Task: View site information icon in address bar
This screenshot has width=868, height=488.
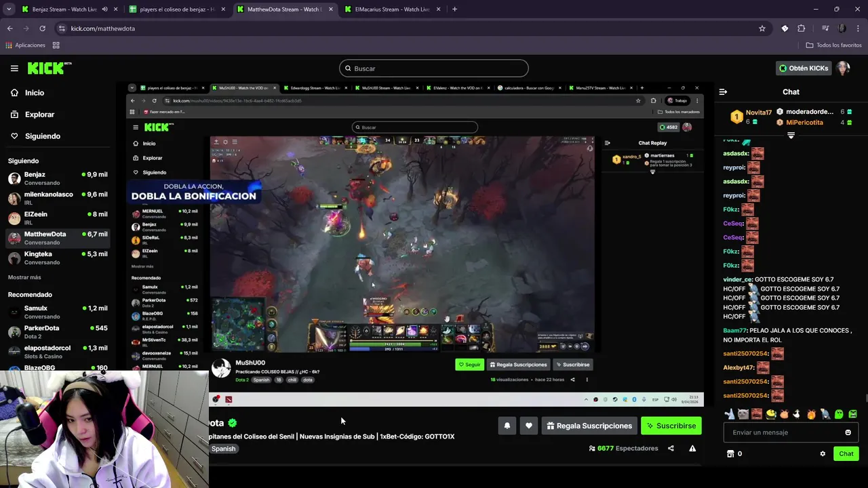Action: point(62,28)
